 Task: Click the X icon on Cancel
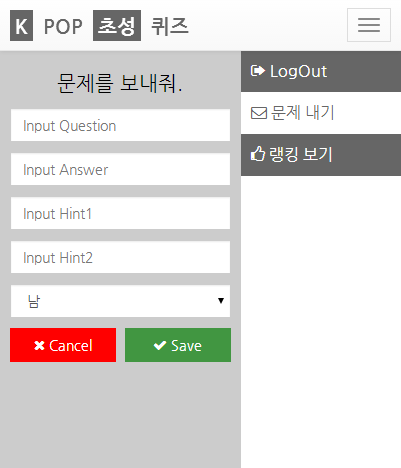(39, 346)
